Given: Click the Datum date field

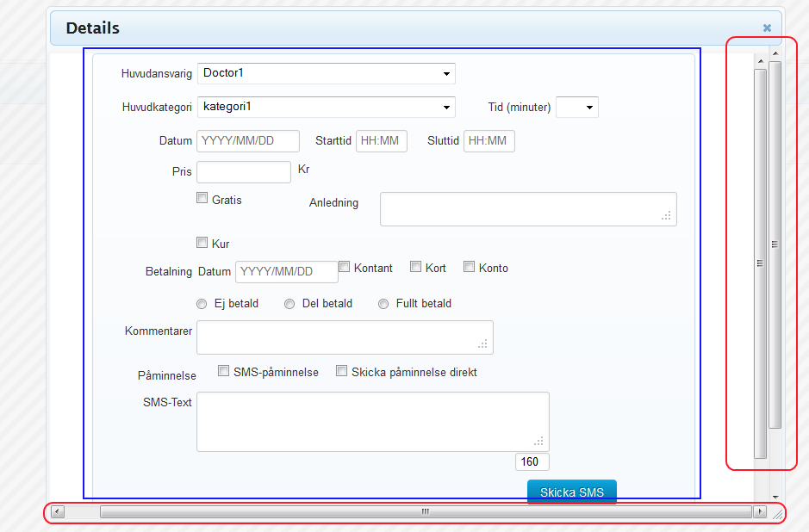Looking at the screenshot, I should click(x=247, y=140).
